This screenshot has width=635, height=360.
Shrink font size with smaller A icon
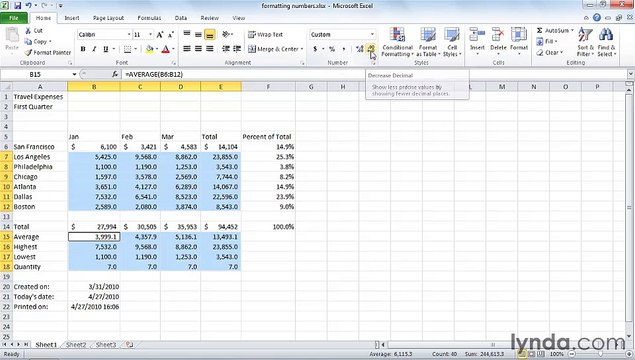tap(170, 35)
